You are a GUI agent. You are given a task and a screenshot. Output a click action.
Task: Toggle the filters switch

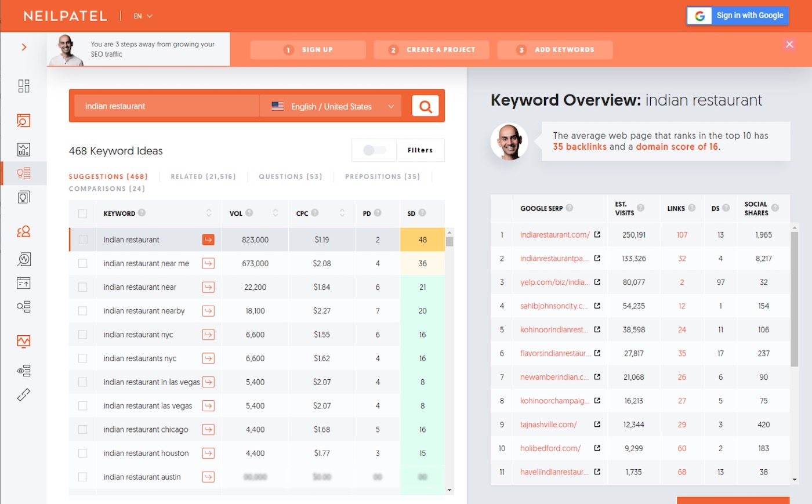pos(374,150)
